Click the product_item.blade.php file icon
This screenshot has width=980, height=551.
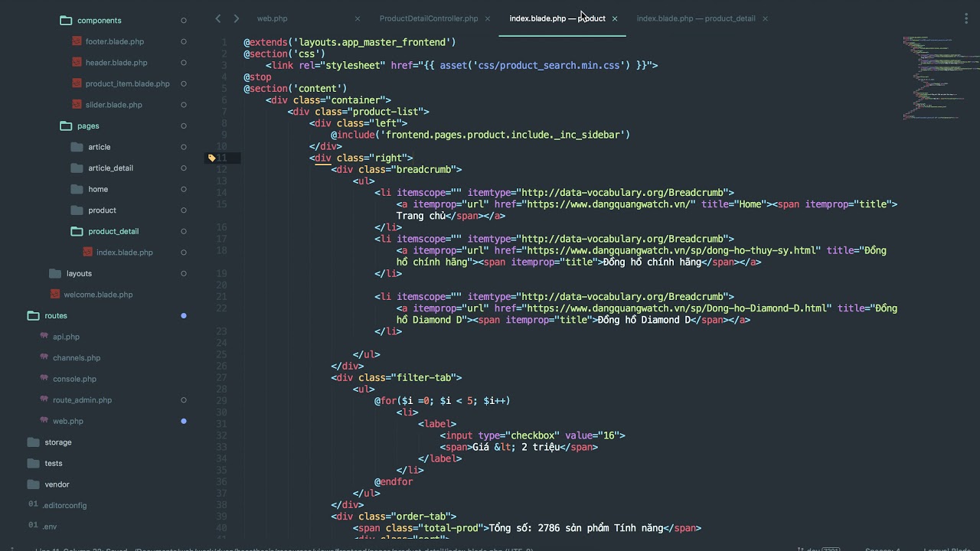[77, 83]
